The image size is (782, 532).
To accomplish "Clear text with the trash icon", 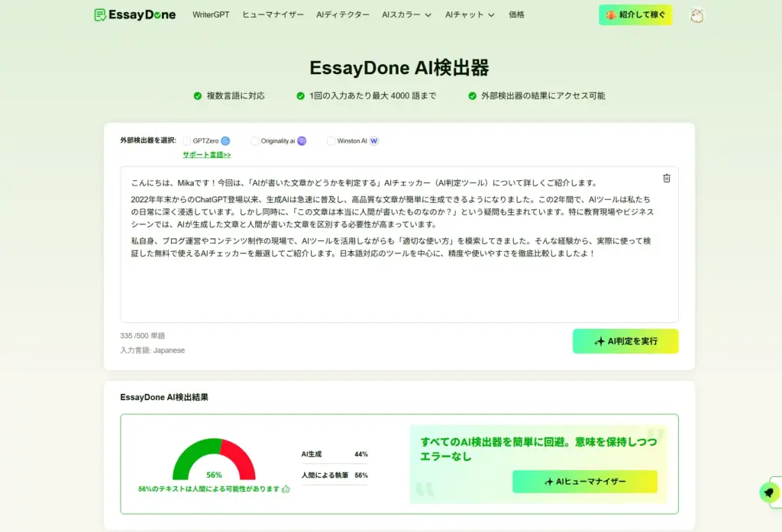I will pyautogui.click(x=666, y=178).
